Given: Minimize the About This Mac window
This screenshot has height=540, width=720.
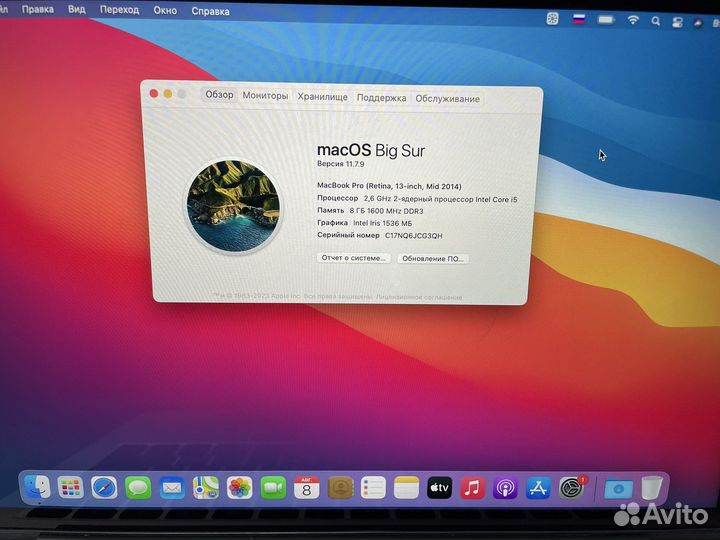Looking at the screenshot, I should point(168,94).
